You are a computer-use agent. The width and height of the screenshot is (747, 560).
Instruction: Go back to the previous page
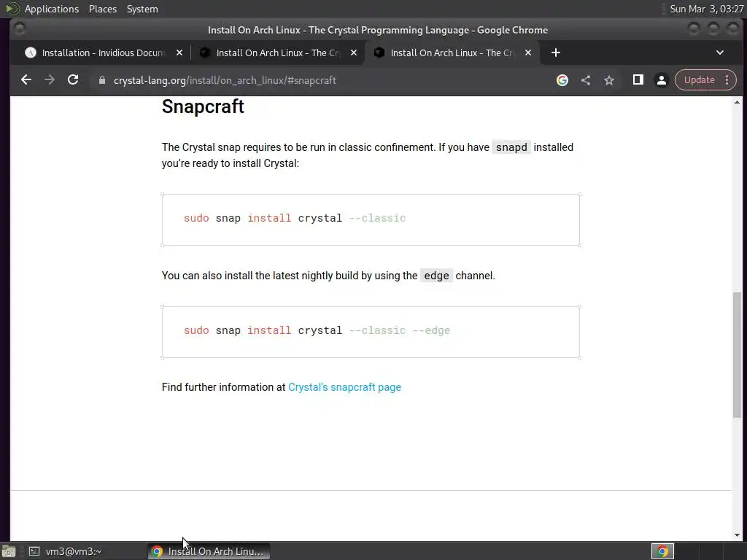click(x=26, y=80)
